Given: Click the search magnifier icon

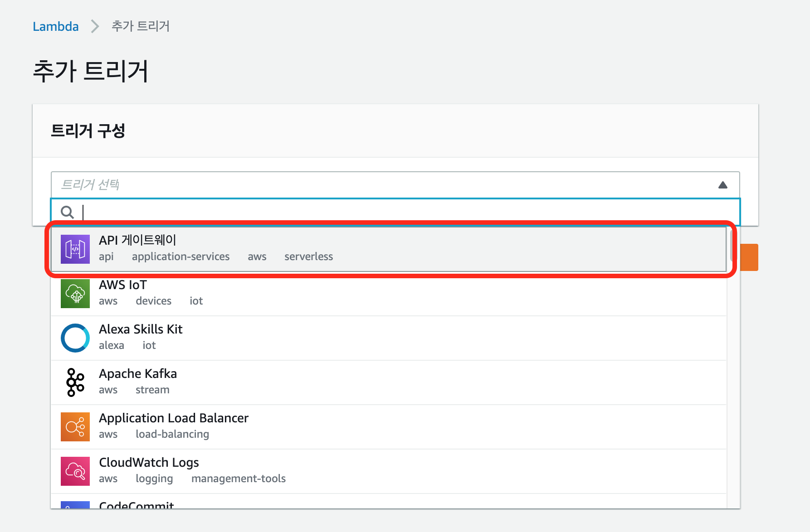Looking at the screenshot, I should tap(68, 212).
